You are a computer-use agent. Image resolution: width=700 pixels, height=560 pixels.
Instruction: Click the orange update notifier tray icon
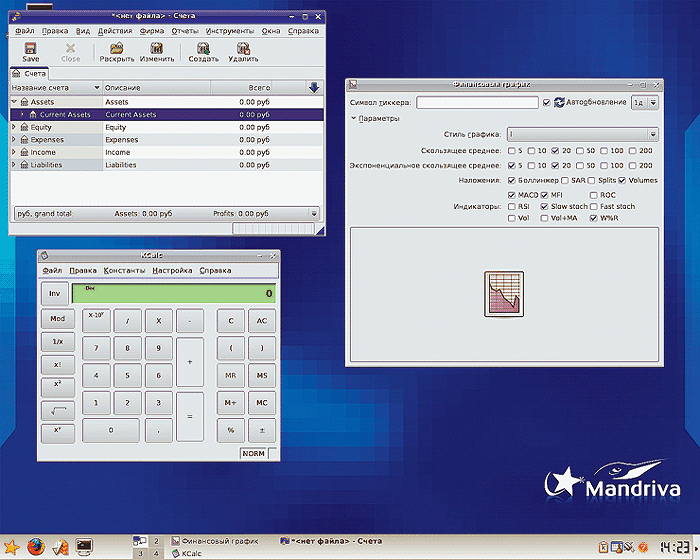[x=643, y=547]
